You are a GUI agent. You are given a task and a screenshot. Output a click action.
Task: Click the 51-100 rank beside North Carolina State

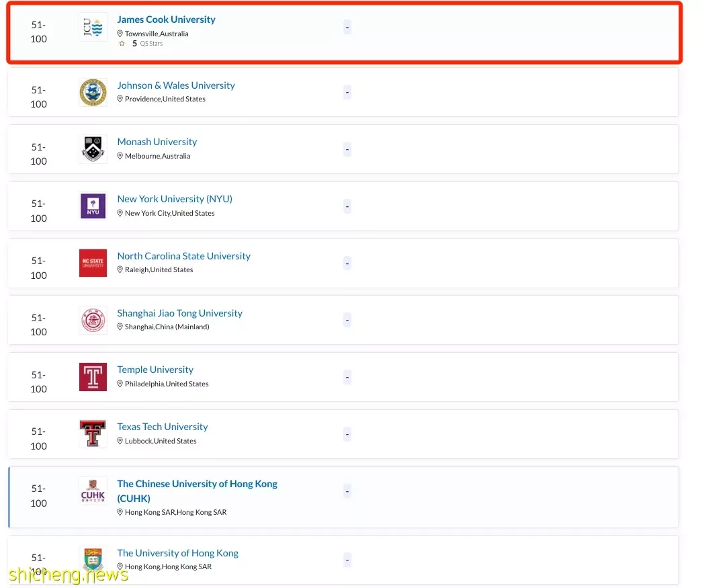[x=38, y=268]
